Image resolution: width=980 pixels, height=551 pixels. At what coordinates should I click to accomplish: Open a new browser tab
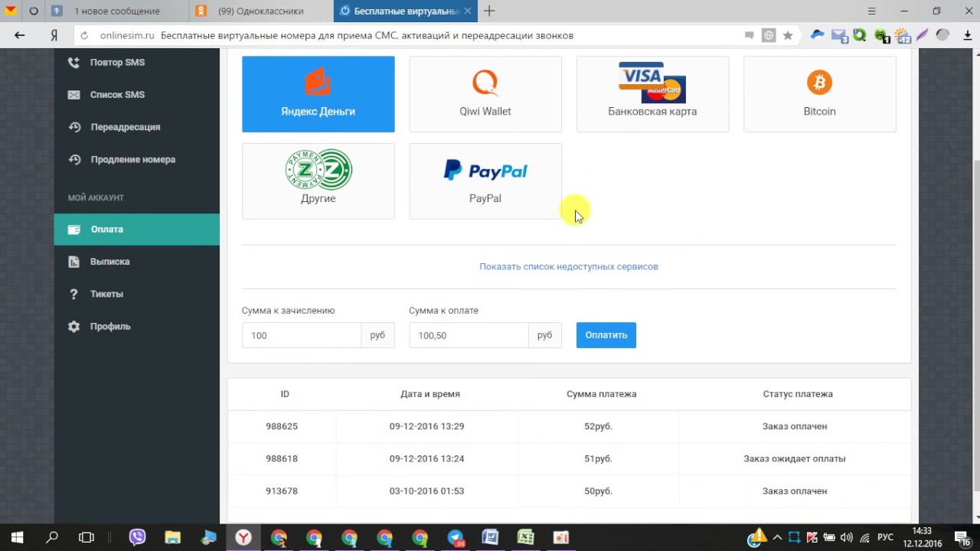click(489, 11)
